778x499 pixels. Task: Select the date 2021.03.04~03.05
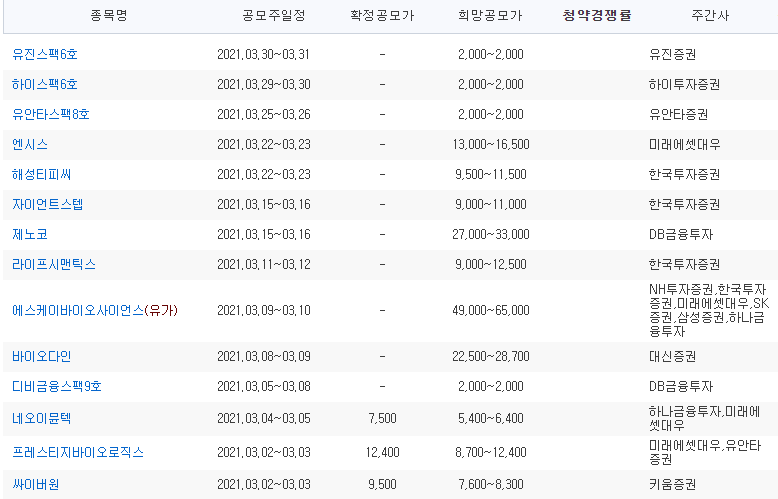[x=263, y=419]
